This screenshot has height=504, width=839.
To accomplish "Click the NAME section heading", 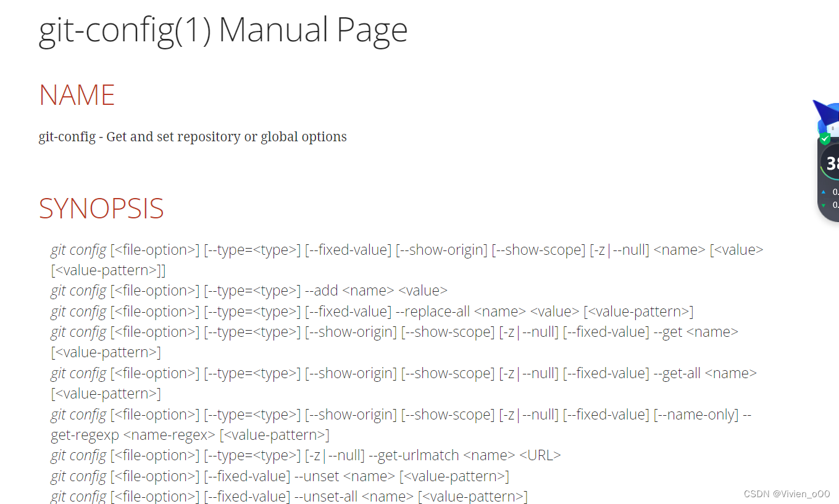I will pyautogui.click(x=77, y=95).
